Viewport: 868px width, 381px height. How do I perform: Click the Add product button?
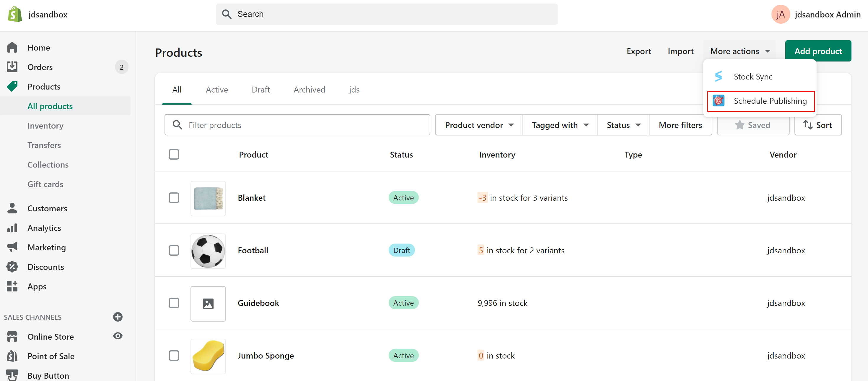(818, 51)
